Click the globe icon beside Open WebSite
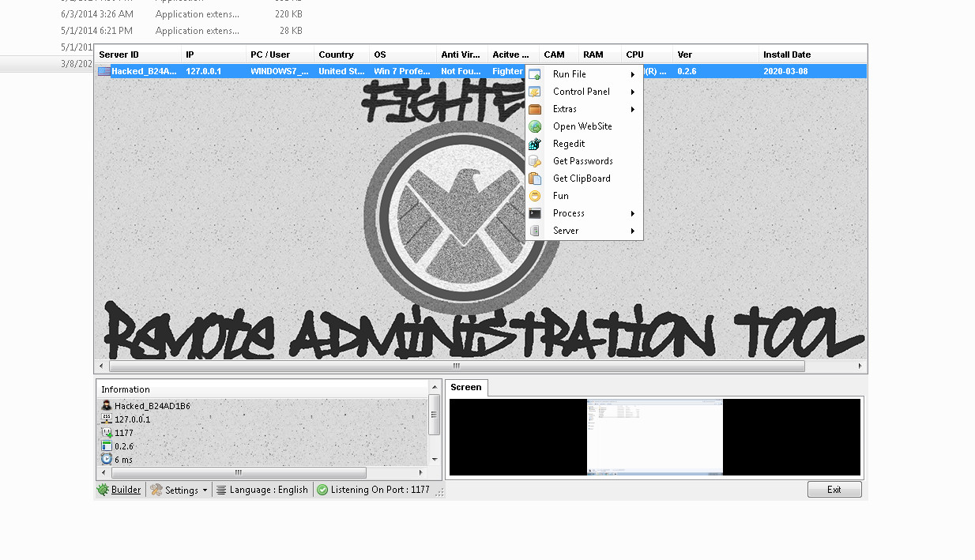975x560 pixels. point(535,126)
